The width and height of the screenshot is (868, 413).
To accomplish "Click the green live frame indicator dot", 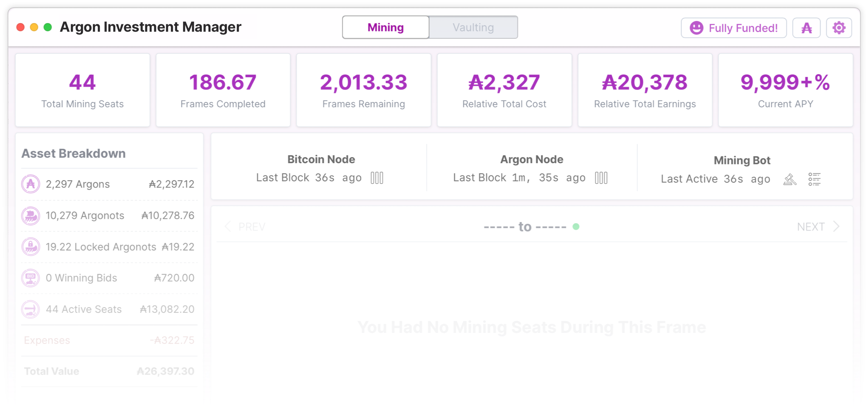I will pyautogui.click(x=576, y=227).
